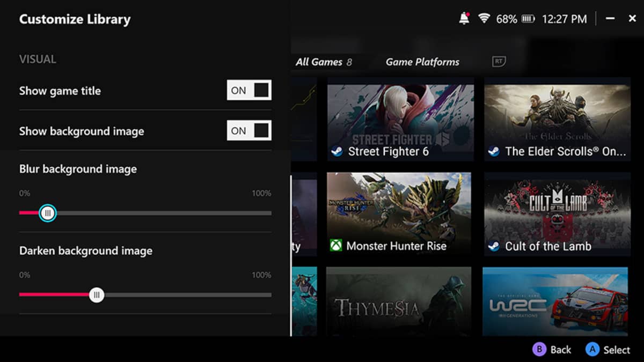Toggle off Show game title
Screen dimensions: 644x362
248,90
